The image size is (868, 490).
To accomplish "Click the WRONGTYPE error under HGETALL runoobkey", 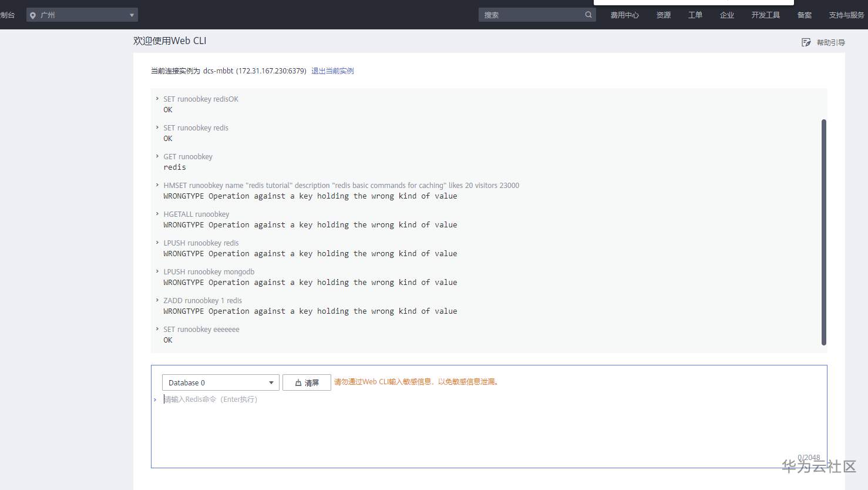I will click(x=310, y=225).
